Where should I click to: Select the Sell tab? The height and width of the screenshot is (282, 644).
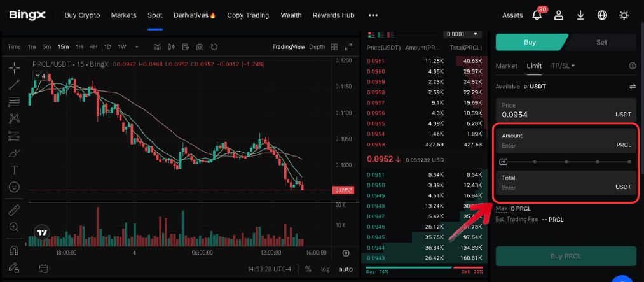point(602,42)
